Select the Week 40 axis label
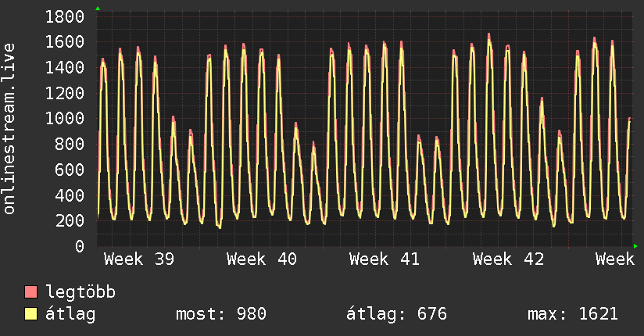Viewport: 644px width, 336px height. (262, 259)
